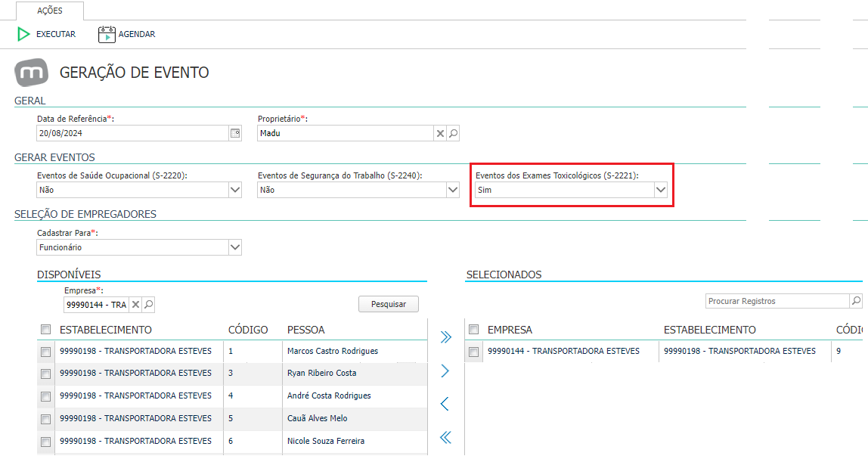Open the S-2221 combo box showing Sim

pyautogui.click(x=571, y=190)
